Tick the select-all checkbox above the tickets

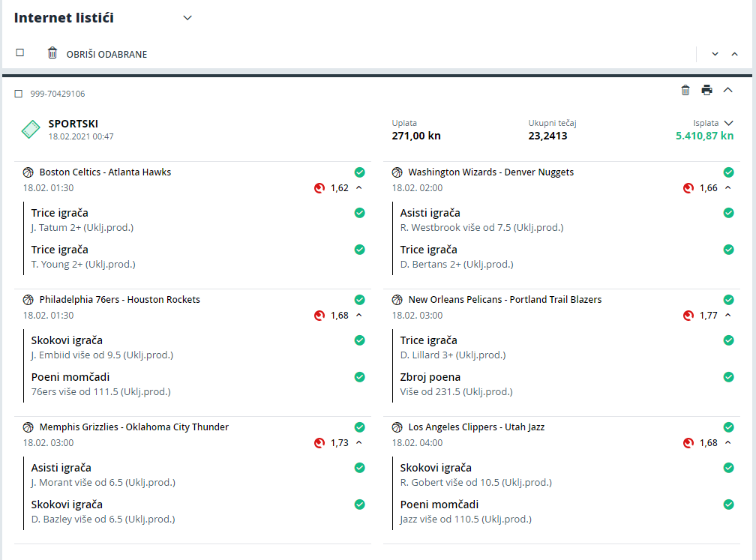coord(19,52)
